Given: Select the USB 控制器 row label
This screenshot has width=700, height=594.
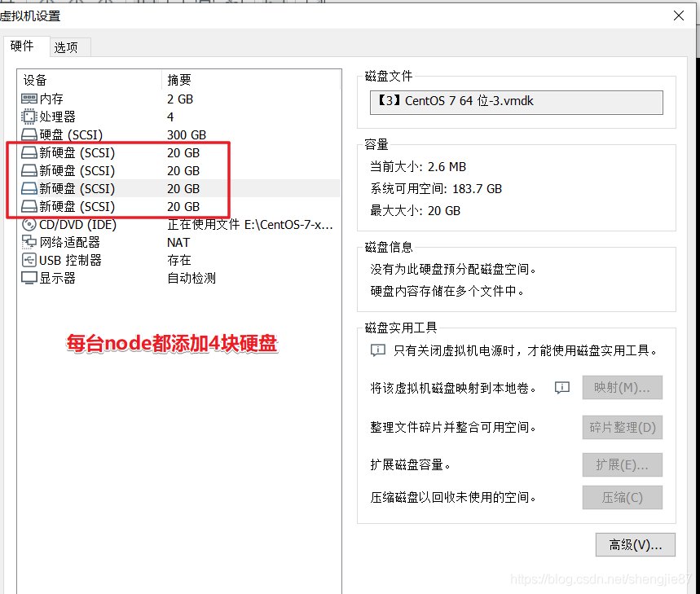Looking at the screenshot, I should [71, 260].
